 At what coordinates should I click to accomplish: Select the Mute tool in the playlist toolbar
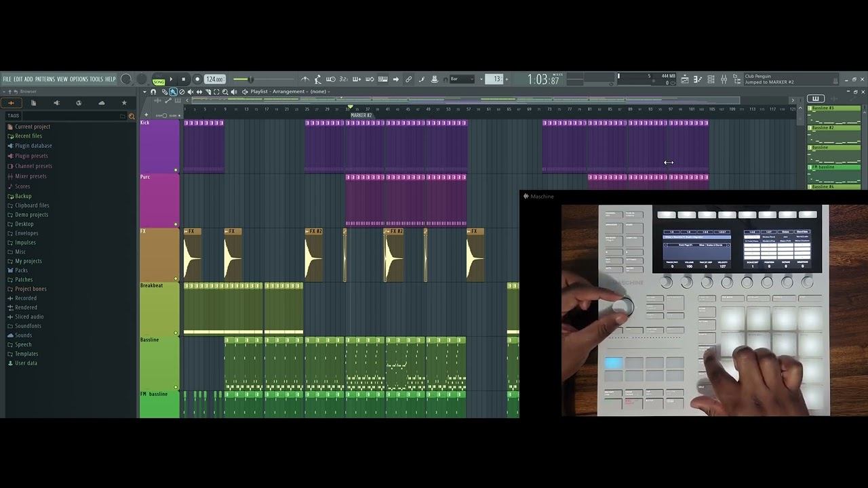click(x=191, y=91)
